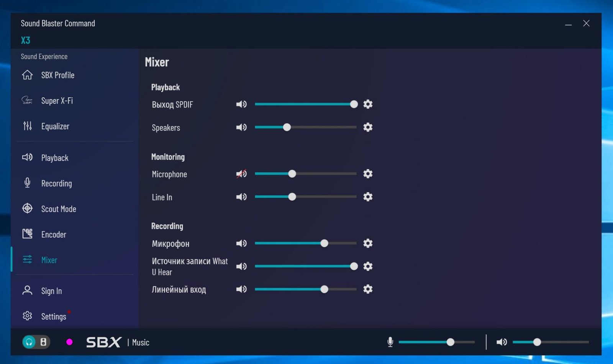Image resolution: width=613 pixels, height=364 pixels.
Task: Mute the Линейный вход recording source
Action: [241, 289]
